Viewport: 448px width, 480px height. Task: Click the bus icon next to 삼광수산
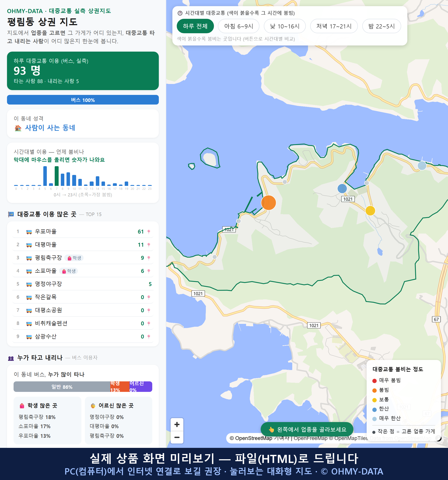click(x=29, y=336)
